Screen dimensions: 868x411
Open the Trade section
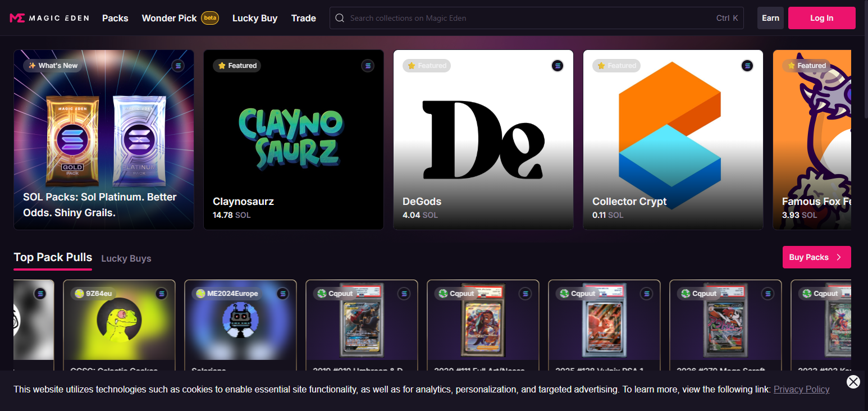point(304,18)
